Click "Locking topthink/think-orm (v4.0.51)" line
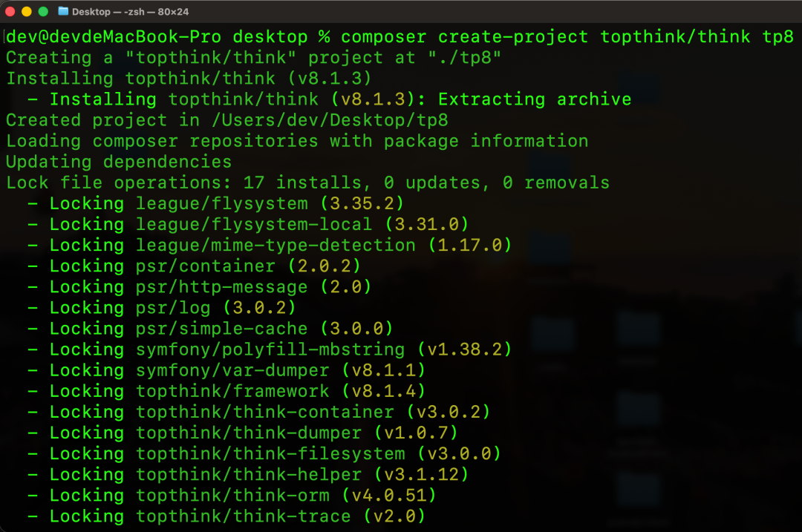The width and height of the screenshot is (802, 532). click(232, 496)
